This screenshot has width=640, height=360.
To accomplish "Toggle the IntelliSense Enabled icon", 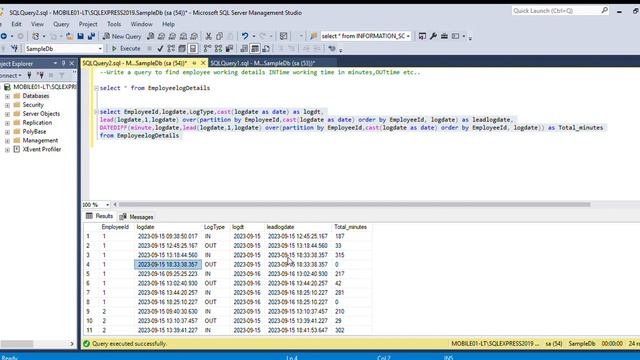I will (193, 49).
